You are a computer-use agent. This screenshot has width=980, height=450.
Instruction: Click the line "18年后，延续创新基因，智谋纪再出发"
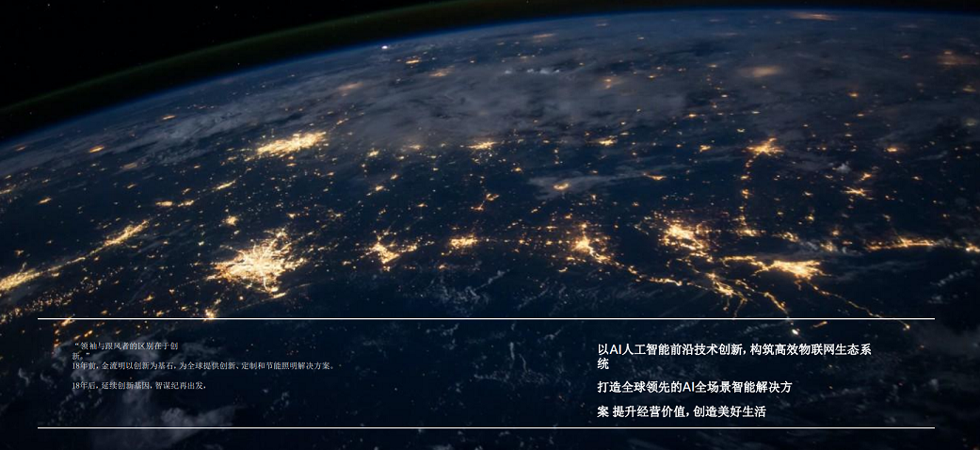pyautogui.click(x=138, y=386)
